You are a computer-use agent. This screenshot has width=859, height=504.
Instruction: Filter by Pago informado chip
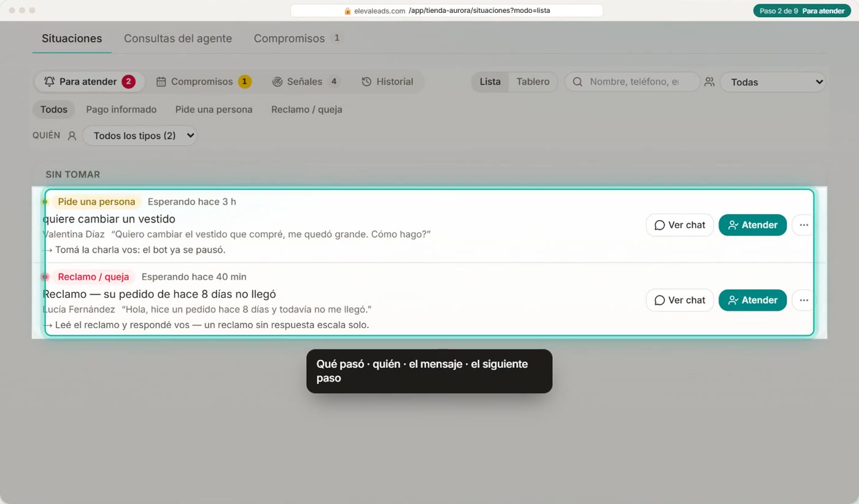(121, 110)
